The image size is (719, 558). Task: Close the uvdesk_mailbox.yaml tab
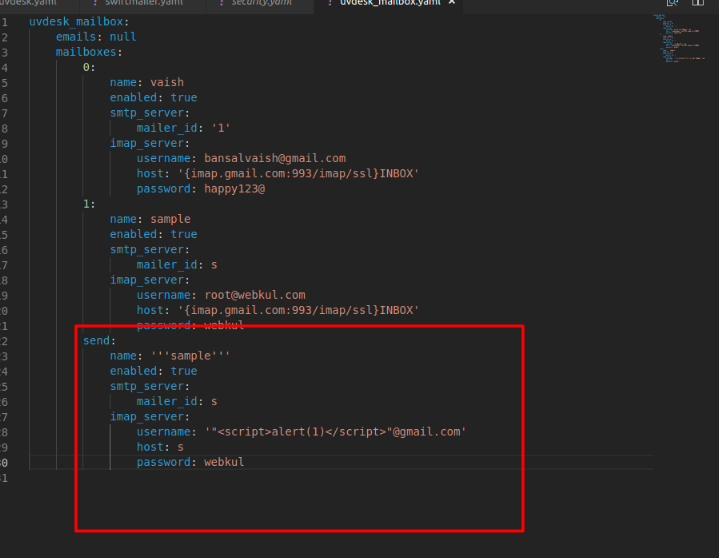click(452, 3)
